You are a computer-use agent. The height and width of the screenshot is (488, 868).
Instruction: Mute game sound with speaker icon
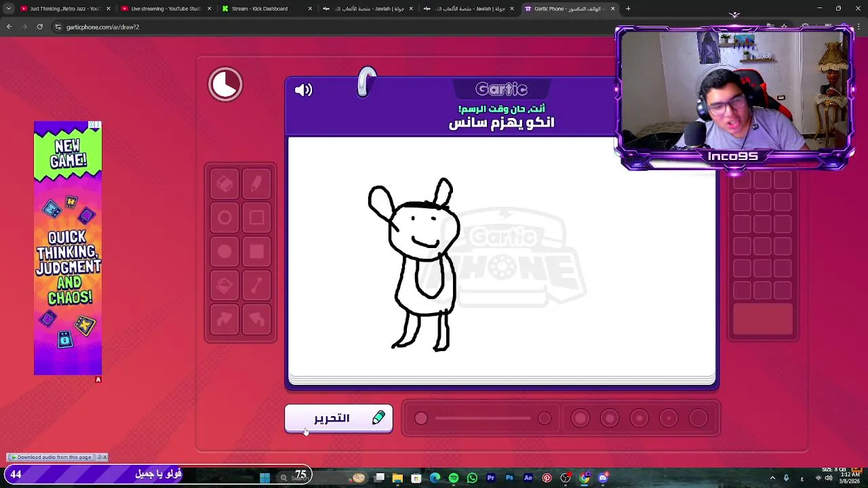303,89
